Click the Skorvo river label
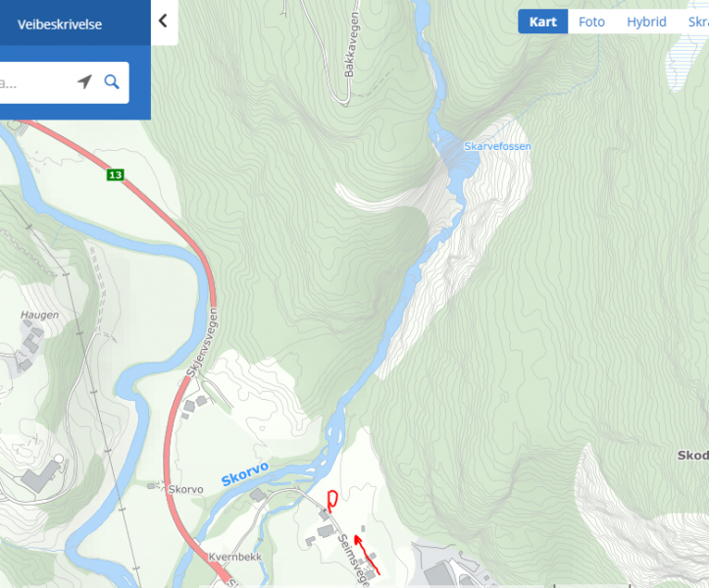This screenshot has width=709, height=588. pos(245,474)
